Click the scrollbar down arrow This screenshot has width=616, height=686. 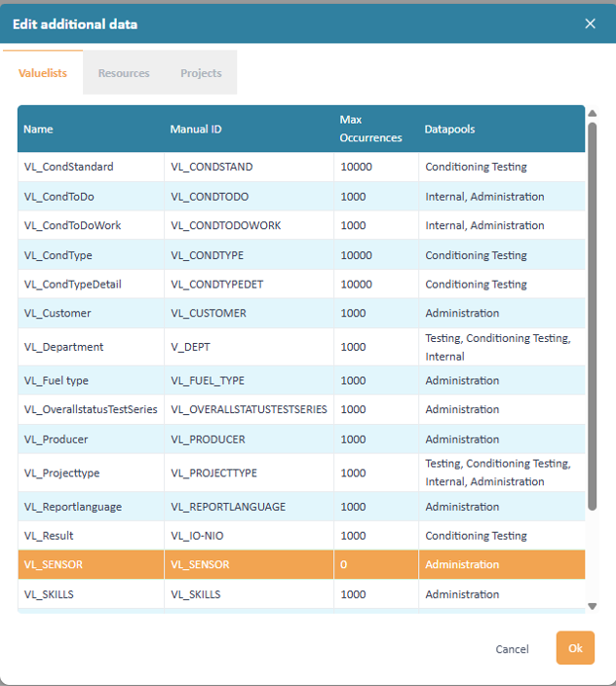point(593,606)
